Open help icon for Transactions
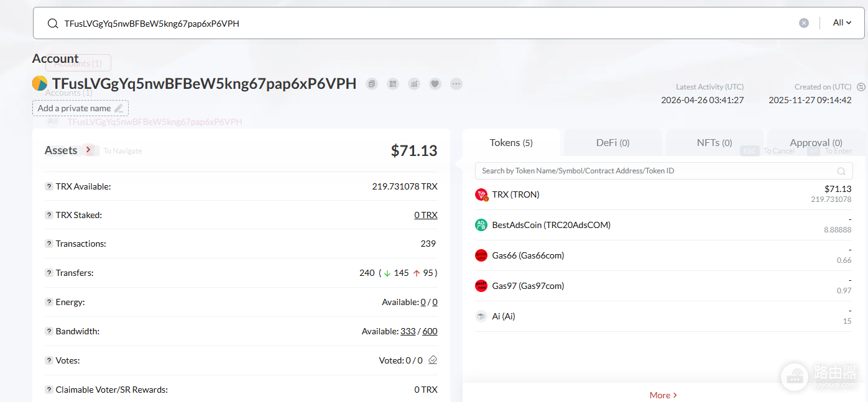This screenshot has height=402, width=868. click(x=48, y=244)
